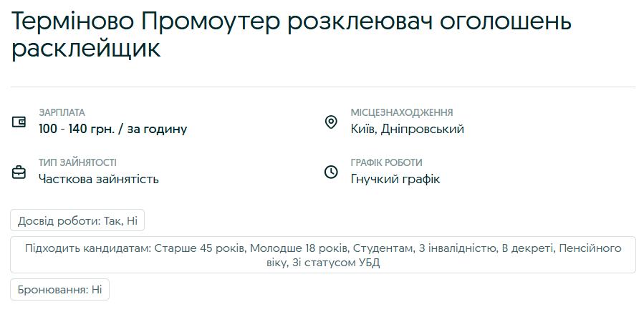
Task: Click the location pin icon
Action: [331, 122]
